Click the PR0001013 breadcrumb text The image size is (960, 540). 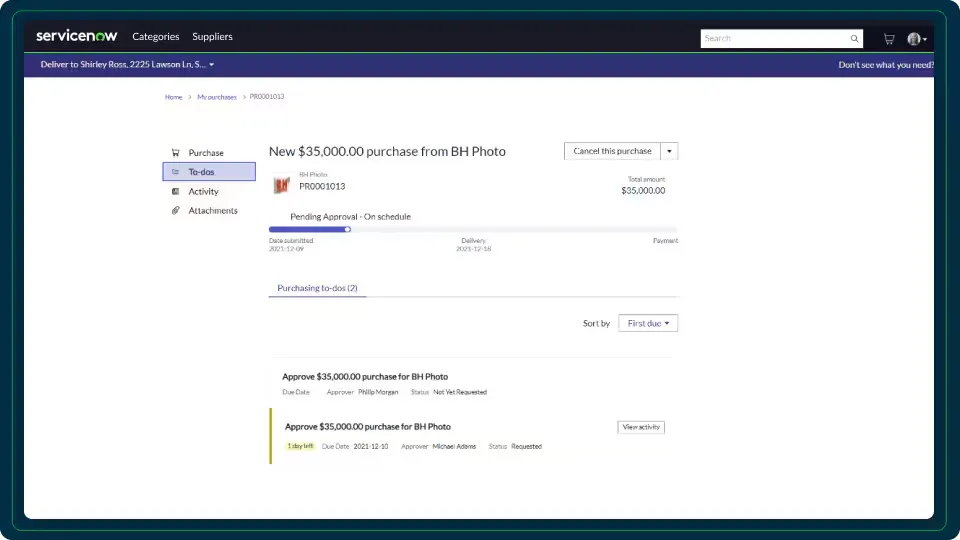(267, 97)
